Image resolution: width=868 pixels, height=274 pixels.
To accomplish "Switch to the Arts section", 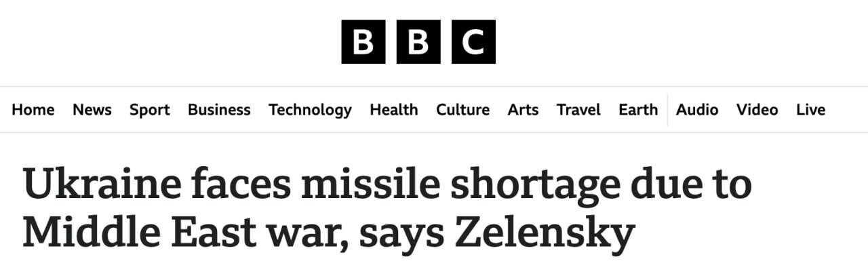I will pyautogui.click(x=523, y=110).
